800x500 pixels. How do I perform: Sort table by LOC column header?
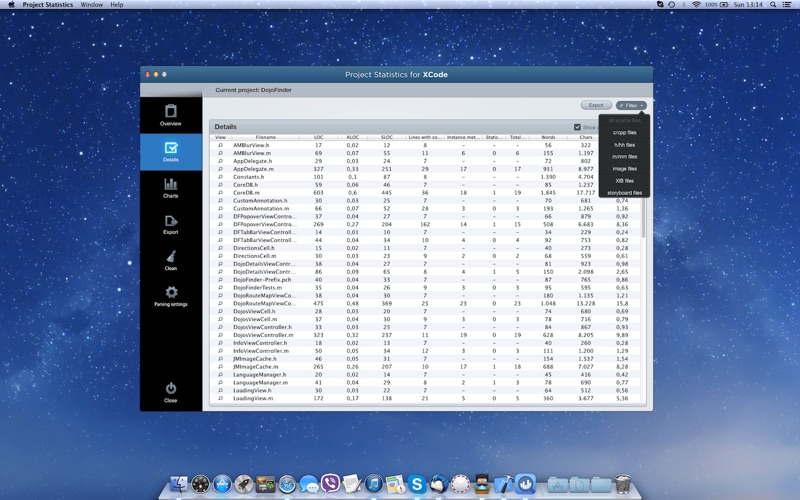coord(318,137)
